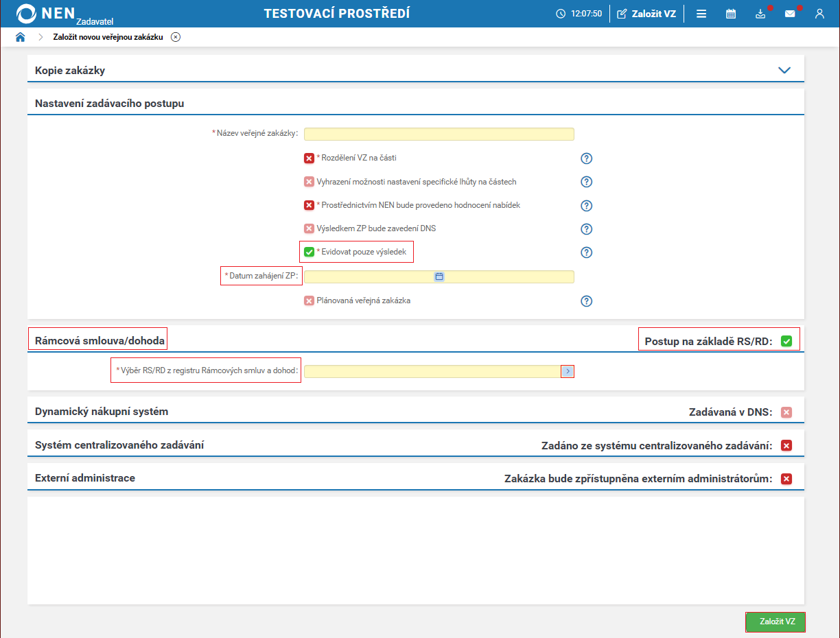Viewport: 840px width, 638px height.
Task: Click the home icon in breadcrumb
Action: point(20,37)
